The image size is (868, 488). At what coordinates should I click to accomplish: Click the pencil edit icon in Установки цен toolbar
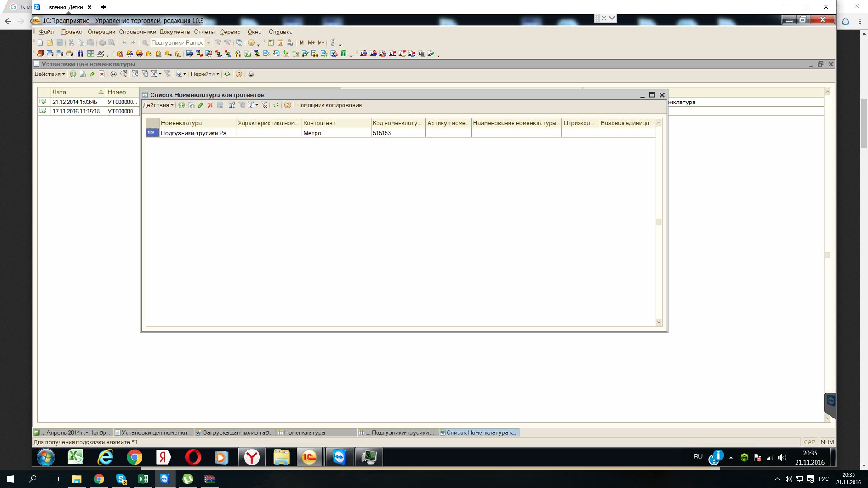(92, 74)
